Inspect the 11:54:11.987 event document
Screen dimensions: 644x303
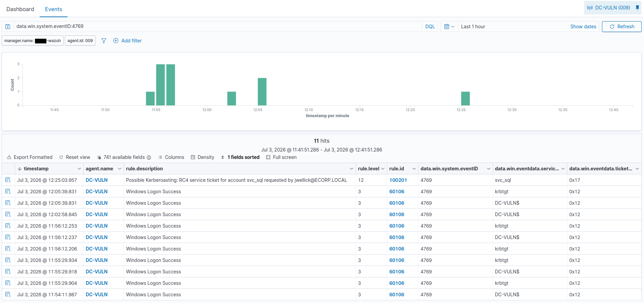pos(8,295)
